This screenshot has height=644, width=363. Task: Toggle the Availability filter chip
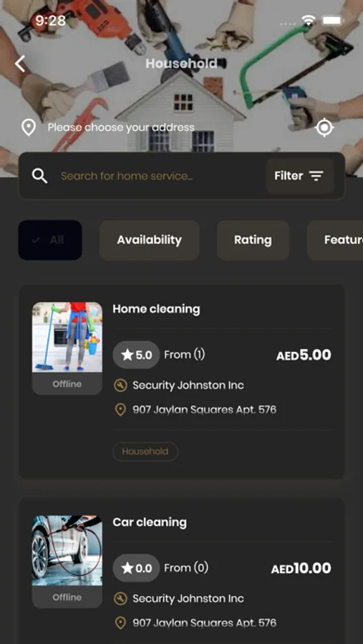coord(149,240)
